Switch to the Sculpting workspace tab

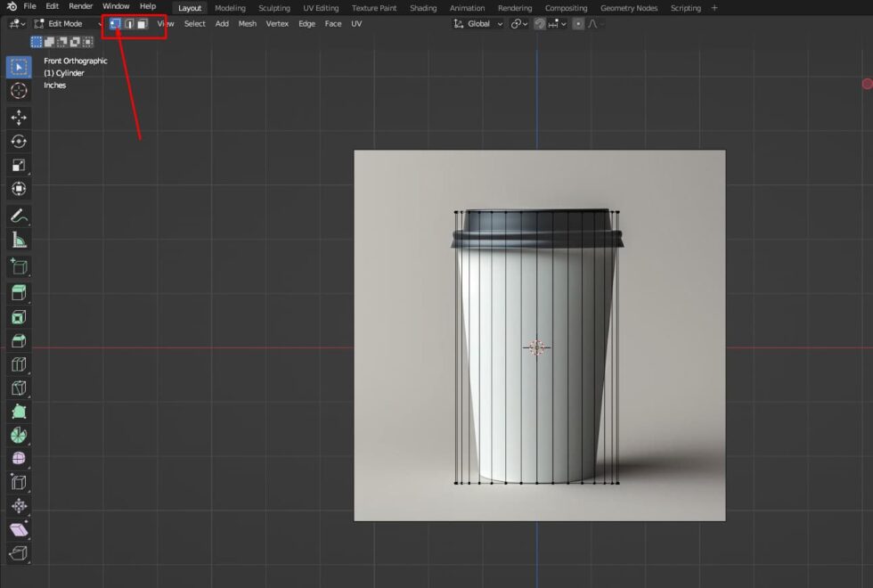[273, 8]
